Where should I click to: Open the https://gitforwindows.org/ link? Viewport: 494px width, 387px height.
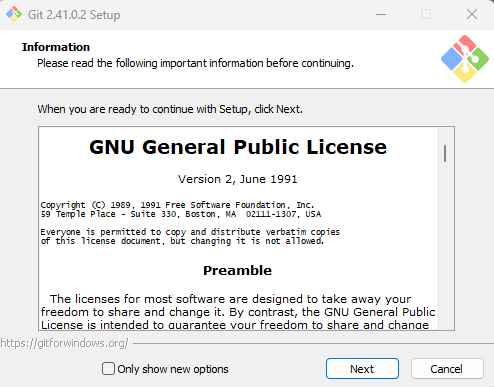pyautogui.click(x=64, y=343)
